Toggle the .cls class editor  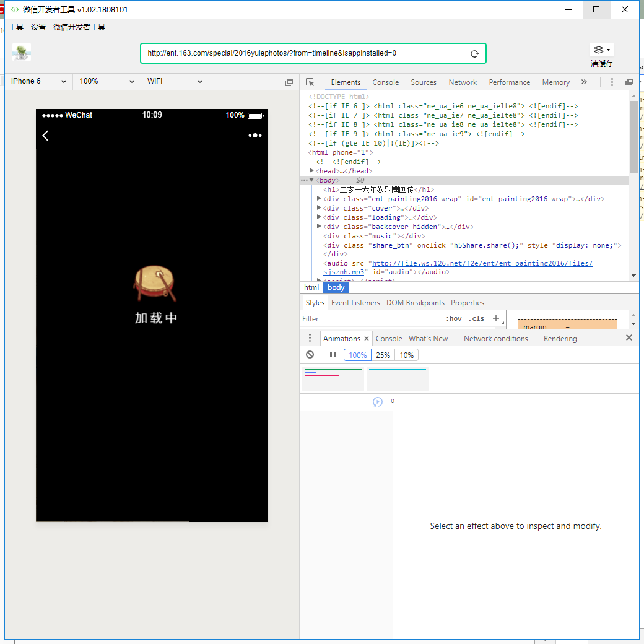[x=476, y=318]
